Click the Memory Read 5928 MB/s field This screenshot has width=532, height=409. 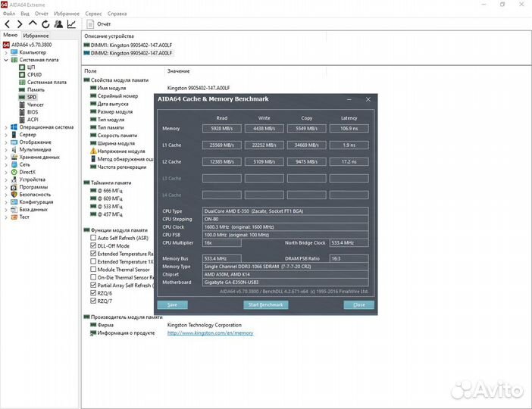[222, 129]
